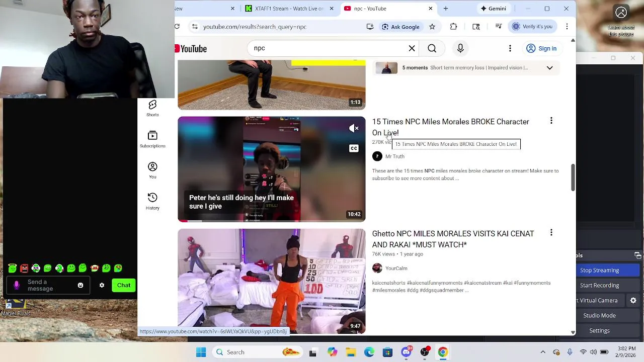The height and width of the screenshot is (362, 644).
Task: Open video 15 Times NPC Miles Morales
Action: 450,127
